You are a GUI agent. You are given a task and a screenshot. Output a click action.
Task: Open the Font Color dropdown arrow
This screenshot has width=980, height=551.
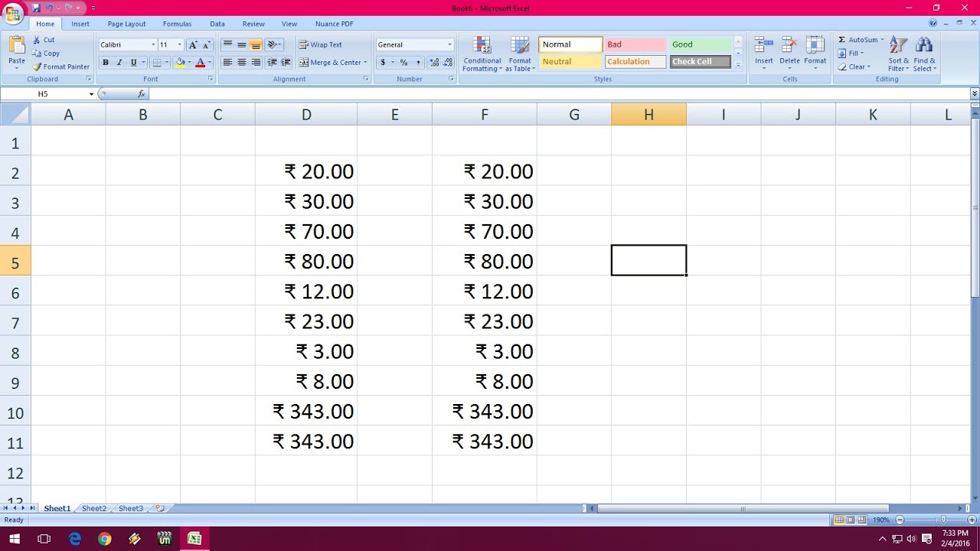pyautogui.click(x=210, y=63)
